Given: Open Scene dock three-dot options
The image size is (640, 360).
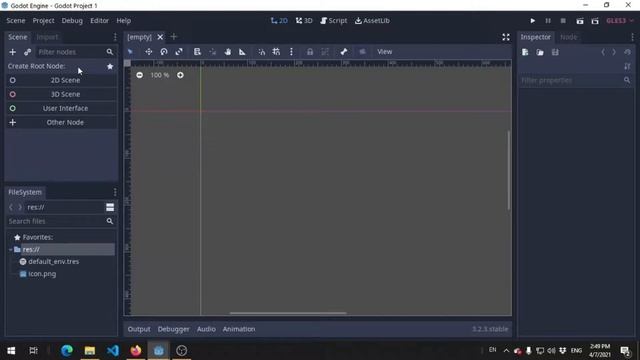Looking at the screenshot, I should [x=115, y=37].
